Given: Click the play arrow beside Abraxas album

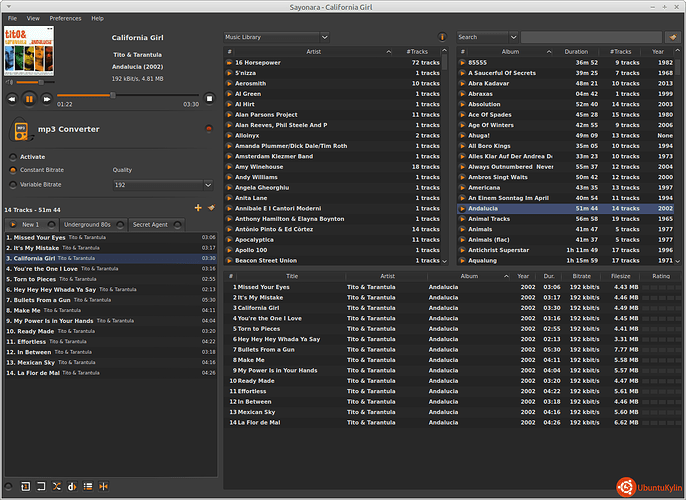Looking at the screenshot, I should click(462, 94).
